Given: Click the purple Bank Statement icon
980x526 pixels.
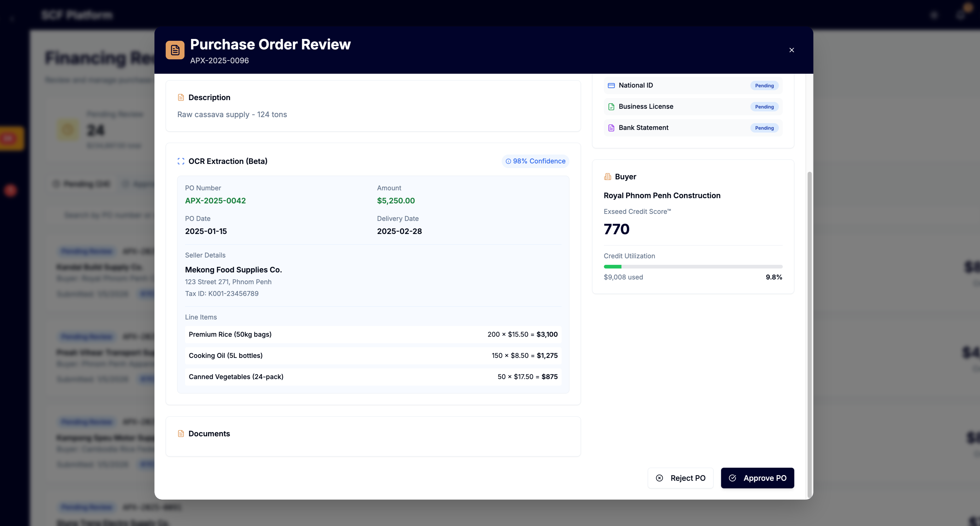Looking at the screenshot, I should [x=611, y=128].
